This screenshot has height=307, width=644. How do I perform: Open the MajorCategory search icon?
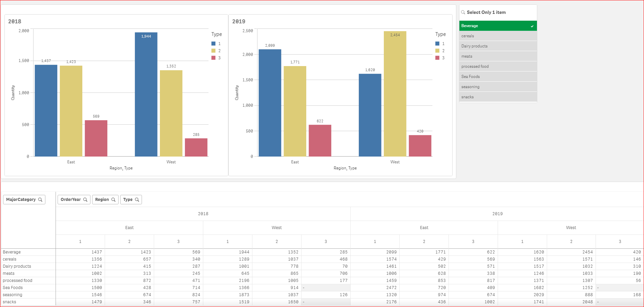coord(41,200)
